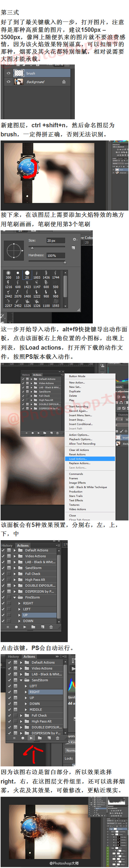
Task: Toggle checkmark beside the UP action under FireStorm
Action: coord(3,615)
